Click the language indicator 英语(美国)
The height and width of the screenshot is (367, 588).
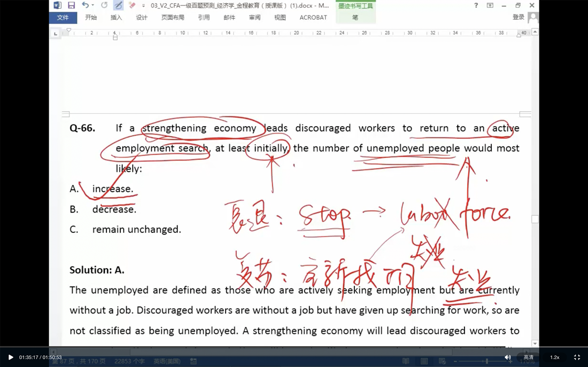pyautogui.click(x=167, y=361)
